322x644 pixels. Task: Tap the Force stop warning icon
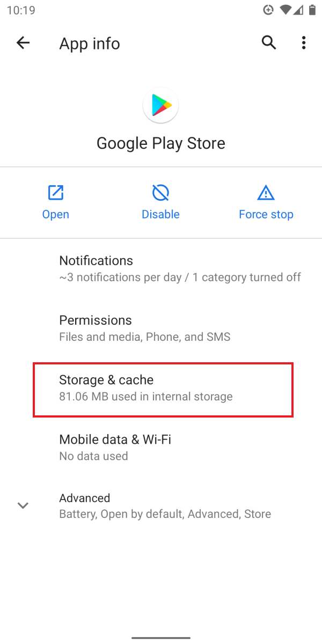[266, 192]
